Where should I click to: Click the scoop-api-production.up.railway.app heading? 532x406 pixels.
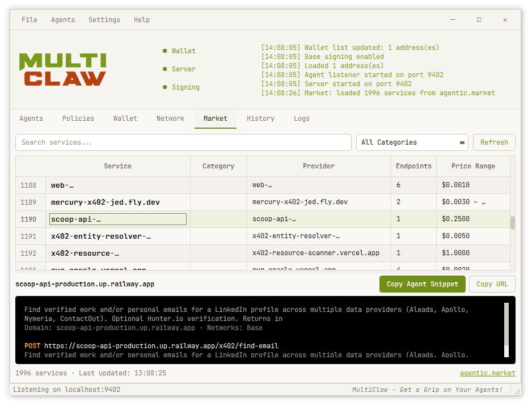click(x=85, y=284)
